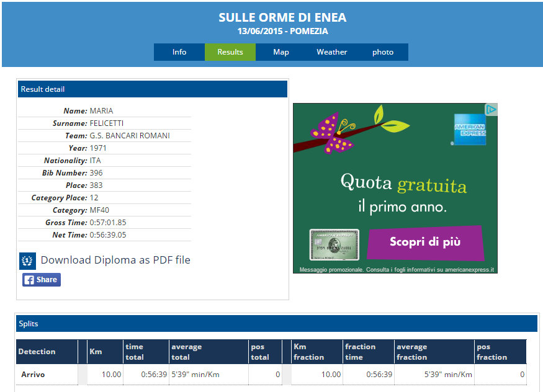Open the Map tab
The height and width of the screenshot is (392, 543).
click(x=281, y=52)
